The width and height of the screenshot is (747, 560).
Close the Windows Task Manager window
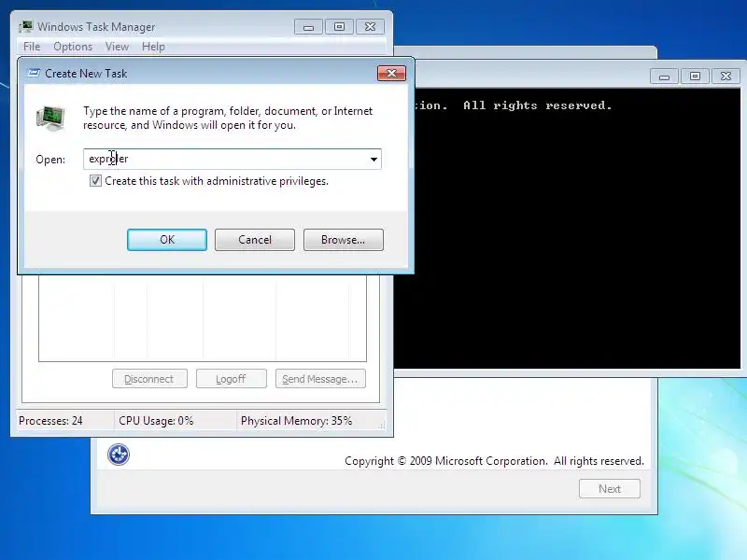(x=370, y=27)
